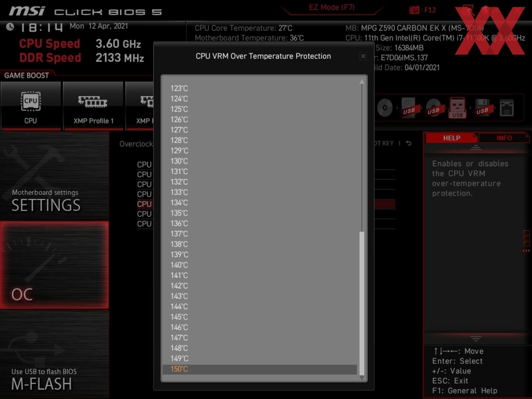Select the 134°C option
Image resolution: width=532 pixels, height=399 pixels.
click(260, 203)
